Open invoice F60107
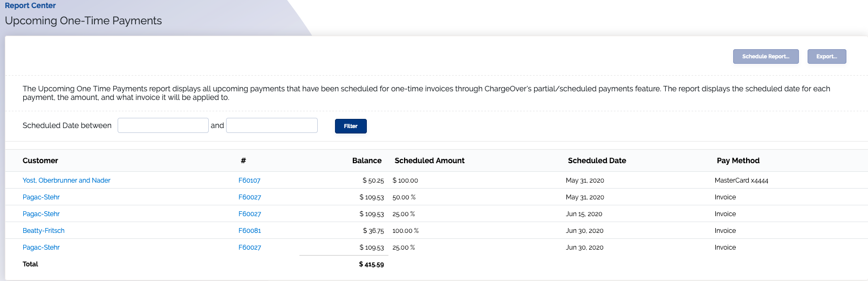The height and width of the screenshot is (281, 868). (x=249, y=180)
